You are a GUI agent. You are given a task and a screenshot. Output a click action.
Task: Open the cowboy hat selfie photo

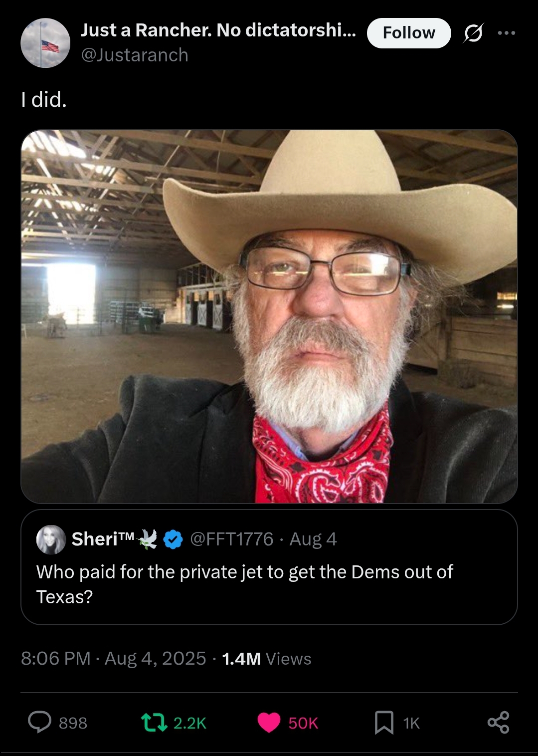click(x=269, y=316)
